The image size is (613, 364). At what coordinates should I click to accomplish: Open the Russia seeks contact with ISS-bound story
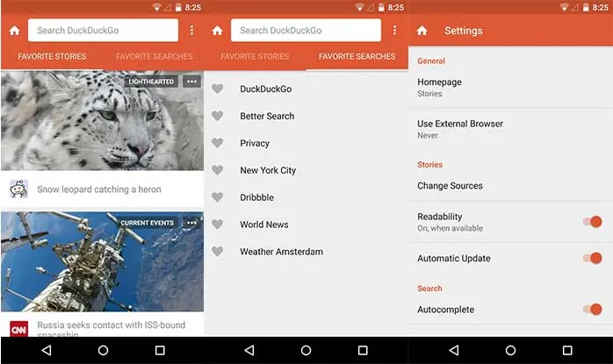click(112, 329)
